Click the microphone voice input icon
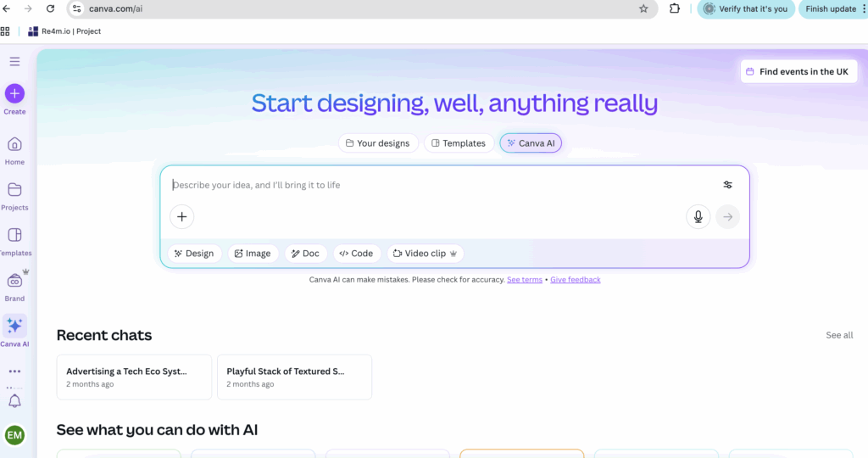 point(698,217)
